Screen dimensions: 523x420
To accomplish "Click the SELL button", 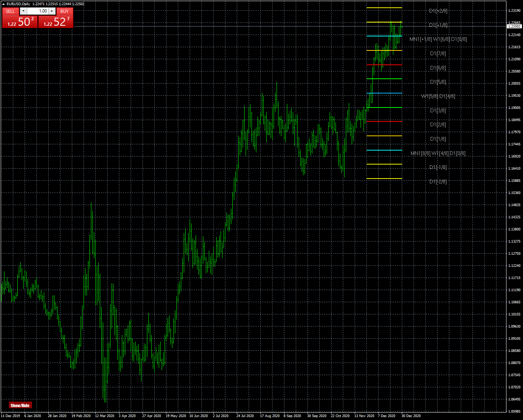I will pyautogui.click(x=10, y=11).
